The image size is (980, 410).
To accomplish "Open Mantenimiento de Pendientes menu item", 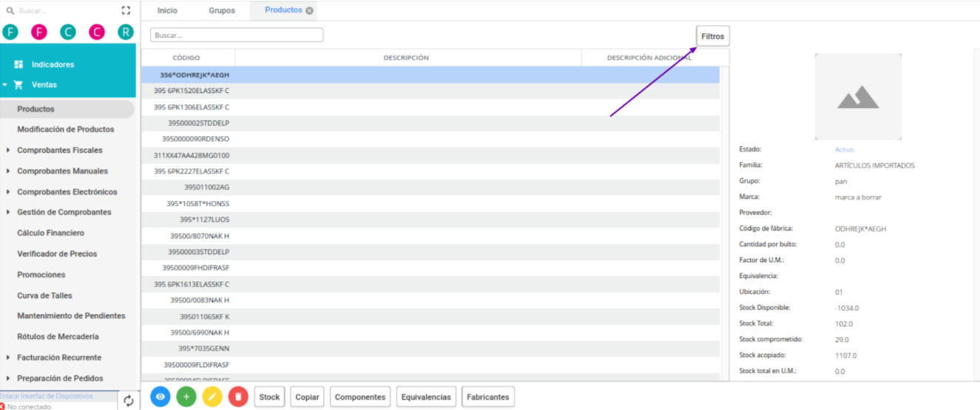I will [x=71, y=315].
